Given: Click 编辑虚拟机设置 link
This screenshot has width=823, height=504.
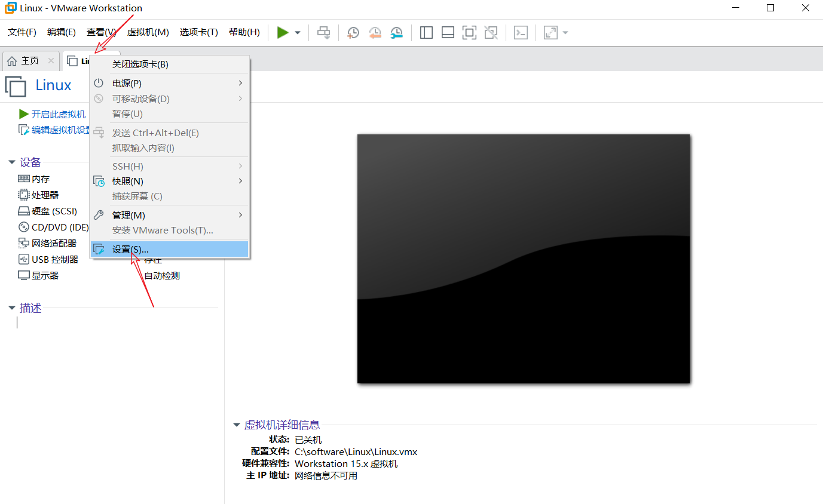Looking at the screenshot, I should click(x=60, y=130).
